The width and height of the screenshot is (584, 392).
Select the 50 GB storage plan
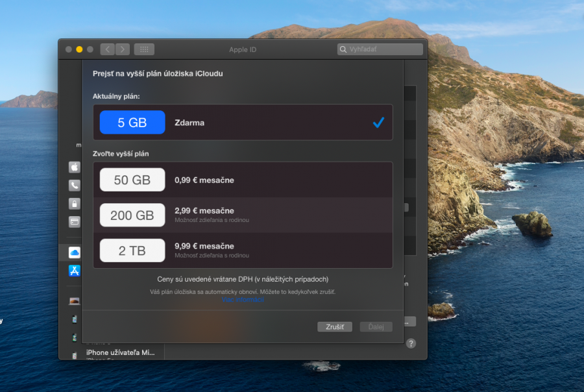tap(243, 180)
